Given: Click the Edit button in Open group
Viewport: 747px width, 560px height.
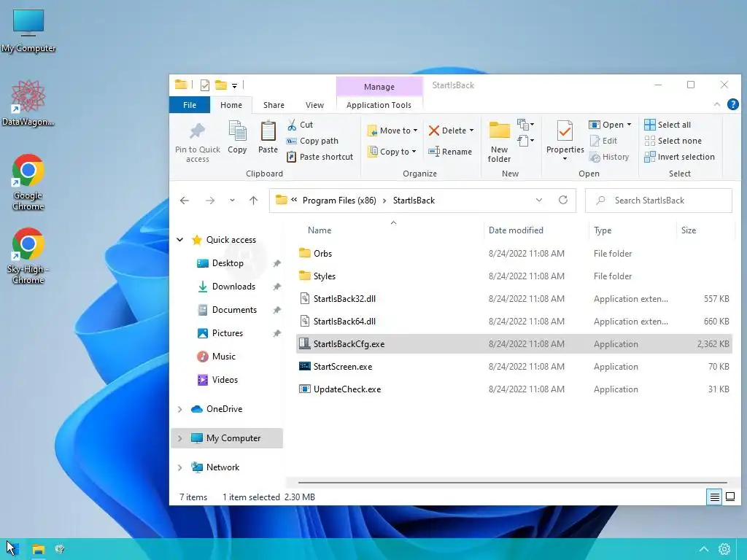Looking at the screenshot, I should (x=603, y=141).
